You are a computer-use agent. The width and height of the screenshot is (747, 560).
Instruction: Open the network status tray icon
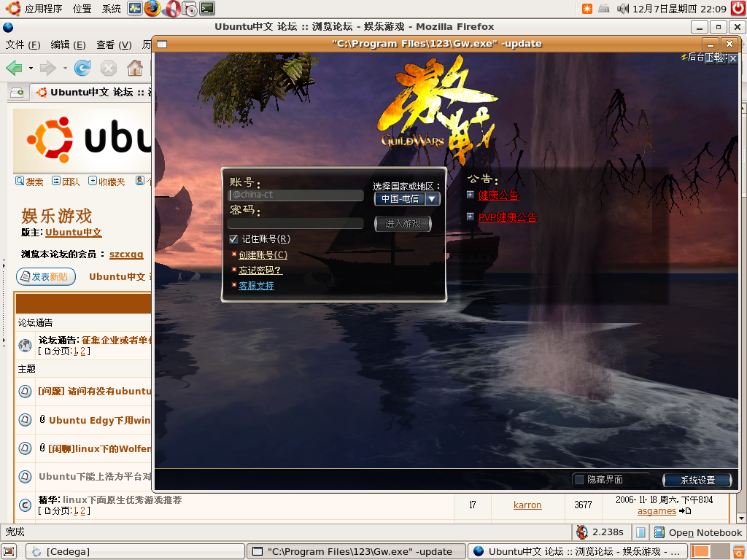point(603,9)
